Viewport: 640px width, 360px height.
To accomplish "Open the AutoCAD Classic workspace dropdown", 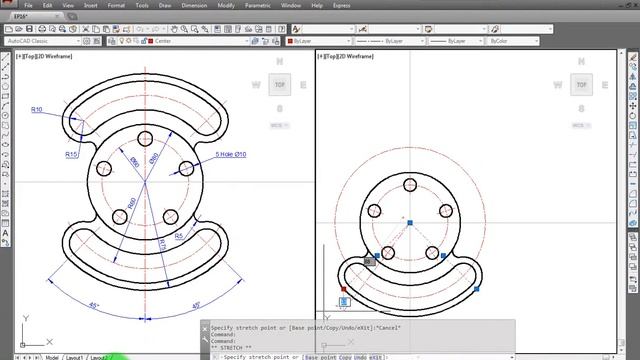I will [x=43, y=41].
